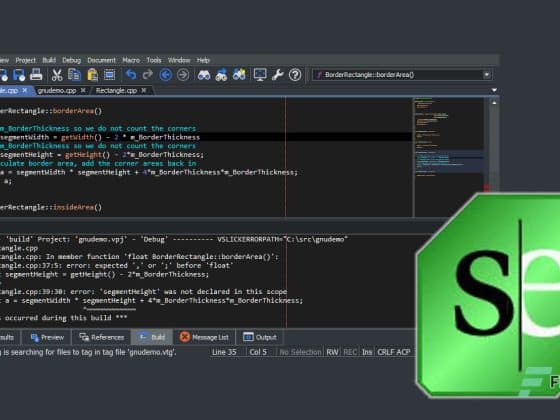560x420 pixels.
Task: Click the Copy toolbar icon
Action: click(74, 75)
